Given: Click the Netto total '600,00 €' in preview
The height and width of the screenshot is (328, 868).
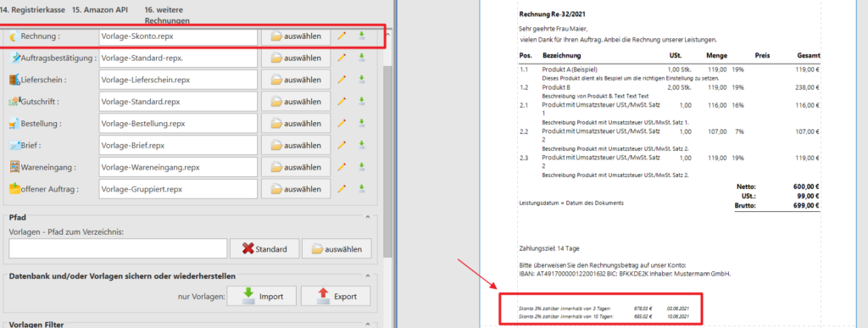Looking at the screenshot, I should (806, 187).
